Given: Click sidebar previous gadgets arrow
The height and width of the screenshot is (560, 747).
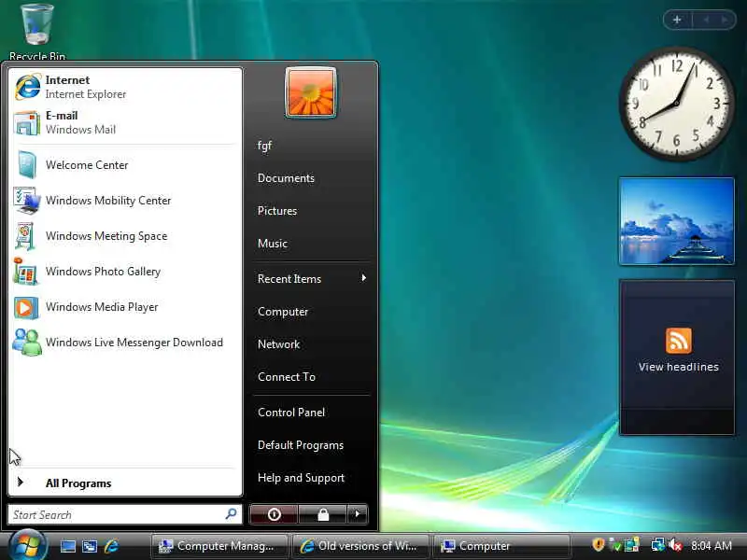Looking at the screenshot, I should click(706, 20).
